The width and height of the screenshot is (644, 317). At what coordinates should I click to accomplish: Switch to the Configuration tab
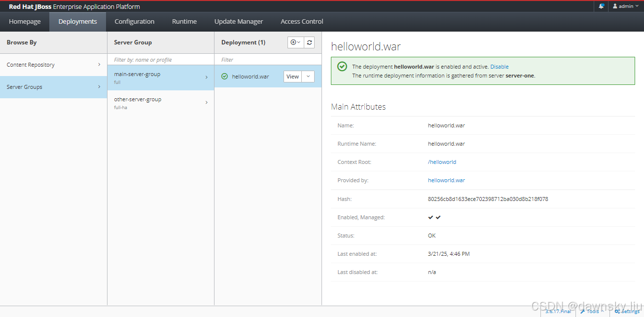135,22
